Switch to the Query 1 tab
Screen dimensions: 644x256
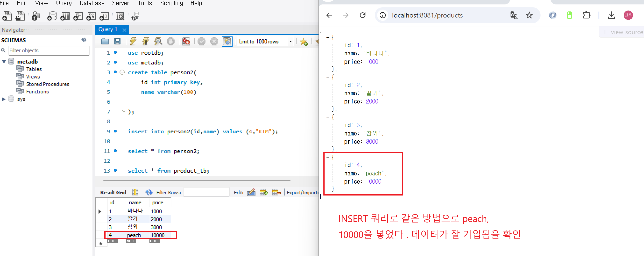(x=108, y=30)
